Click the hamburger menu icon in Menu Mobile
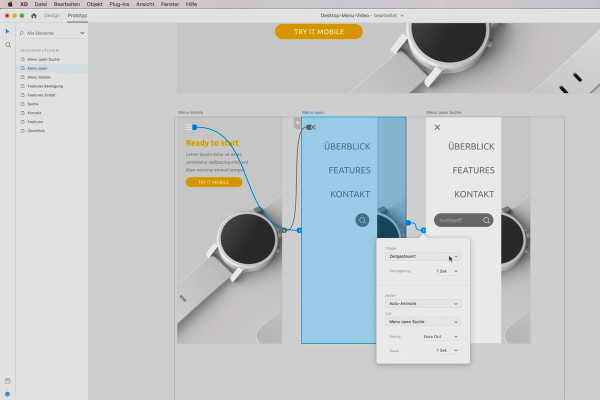 click(x=189, y=127)
